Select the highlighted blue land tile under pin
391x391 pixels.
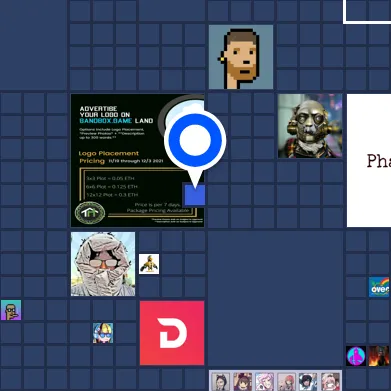195,195
